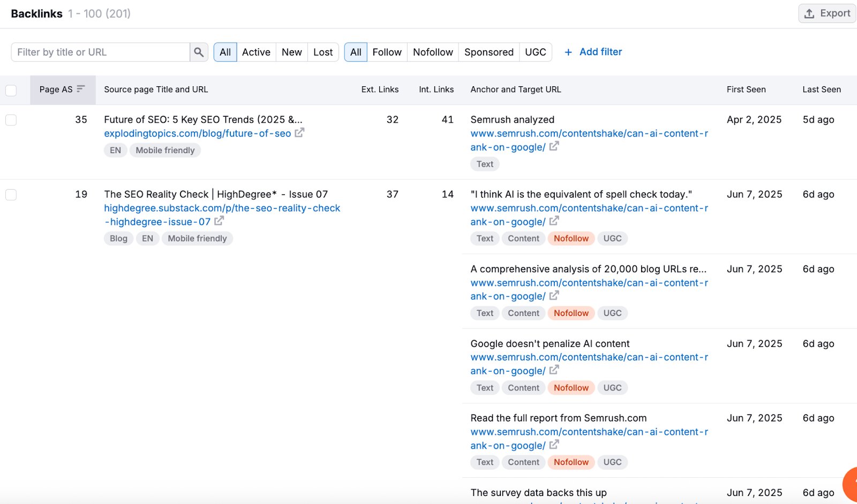Screen dimensions: 857x504
Task: Click the search magnifier icon
Action: point(199,52)
